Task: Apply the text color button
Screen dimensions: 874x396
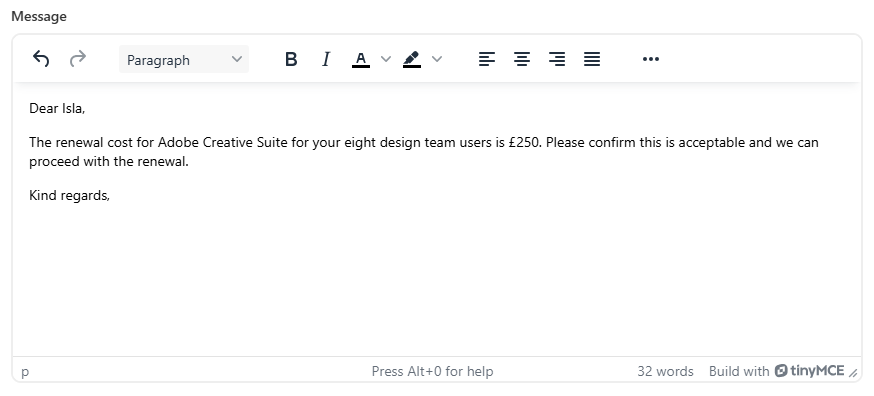Action: pyautogui.click(x=361, y=59)
